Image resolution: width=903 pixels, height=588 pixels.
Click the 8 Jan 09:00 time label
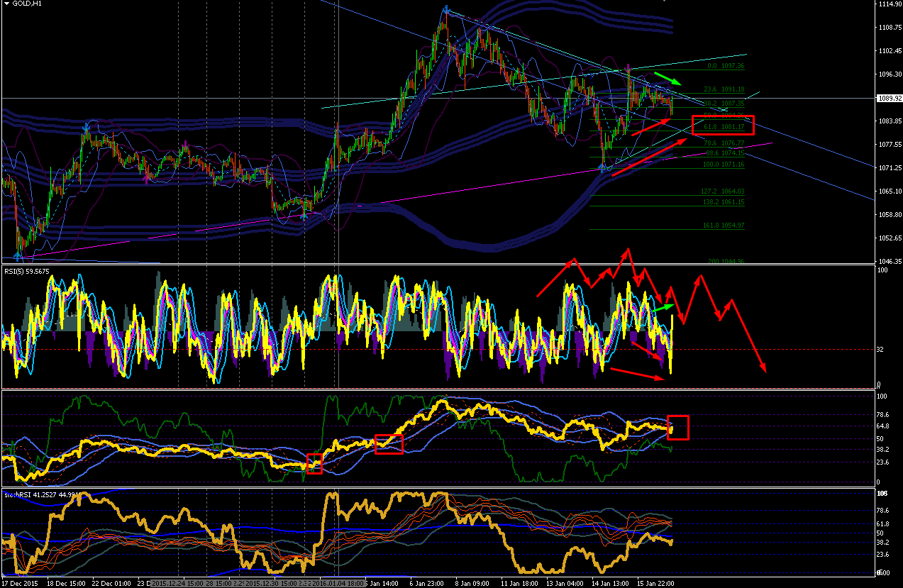pyautogui.click(x=473, y=583)
